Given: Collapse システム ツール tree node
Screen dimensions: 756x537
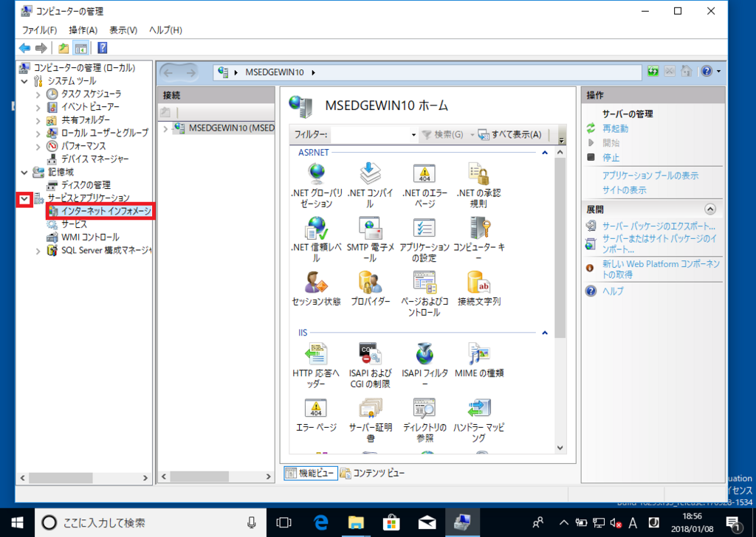Looking at the screenshot, I should click(x=24, y=81).
